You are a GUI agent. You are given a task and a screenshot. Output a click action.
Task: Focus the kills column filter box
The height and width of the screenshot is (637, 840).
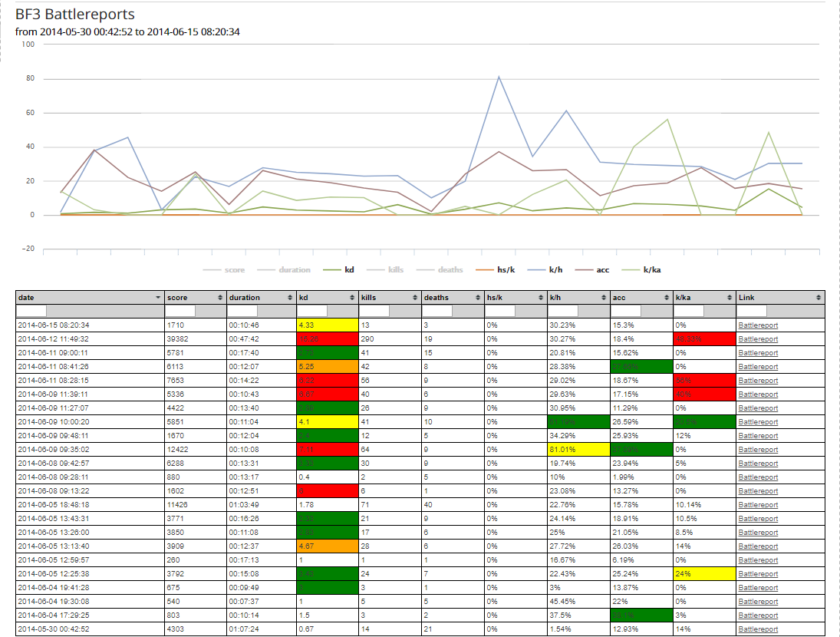(x=374, y=311)
